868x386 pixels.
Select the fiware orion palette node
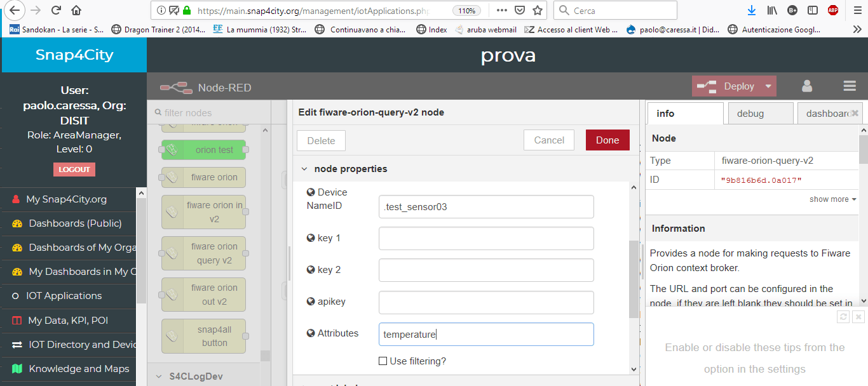203,177
